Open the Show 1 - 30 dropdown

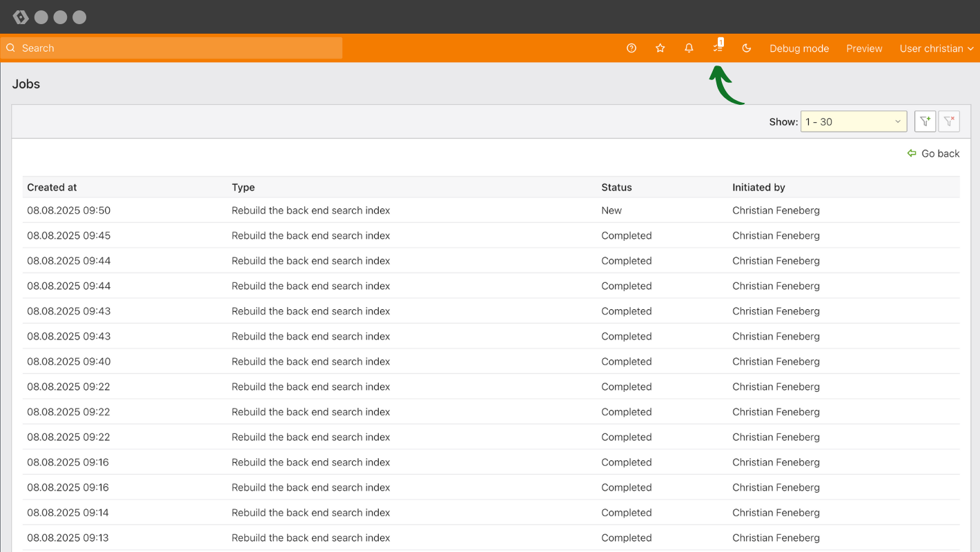853,121
